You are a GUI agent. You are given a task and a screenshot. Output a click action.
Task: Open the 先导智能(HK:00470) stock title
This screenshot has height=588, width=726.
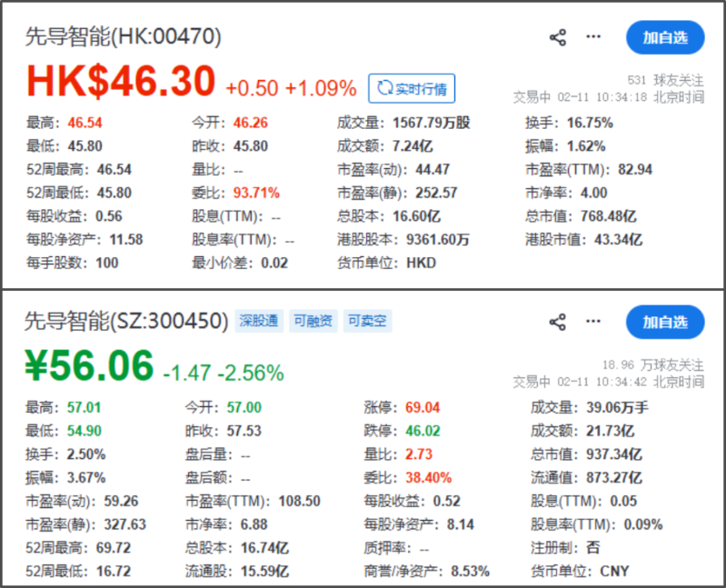pos(123,37)
